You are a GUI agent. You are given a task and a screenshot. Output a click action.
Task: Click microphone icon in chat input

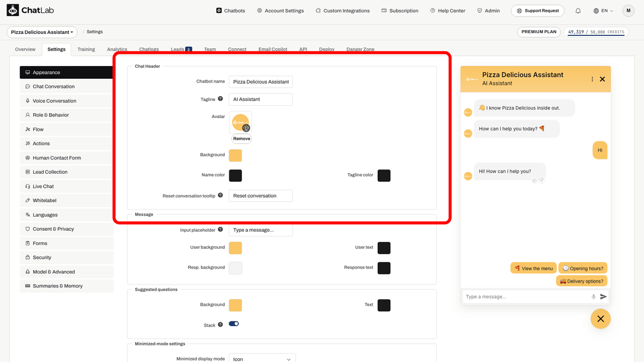click(594, 297)
